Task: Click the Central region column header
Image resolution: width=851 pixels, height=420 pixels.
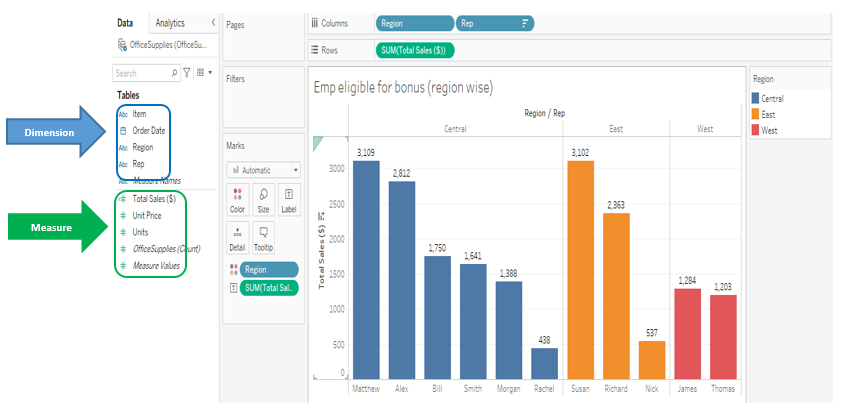Action: (455, 129)
